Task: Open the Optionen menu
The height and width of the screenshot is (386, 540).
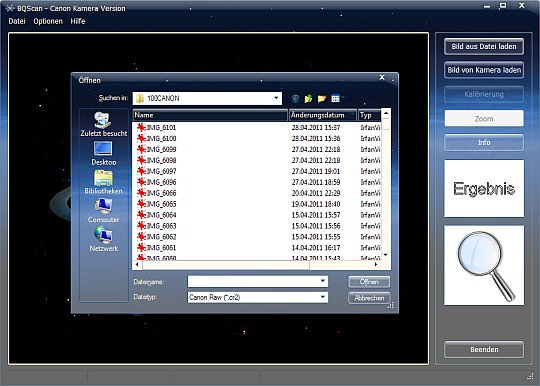Action: coord(48,21)
